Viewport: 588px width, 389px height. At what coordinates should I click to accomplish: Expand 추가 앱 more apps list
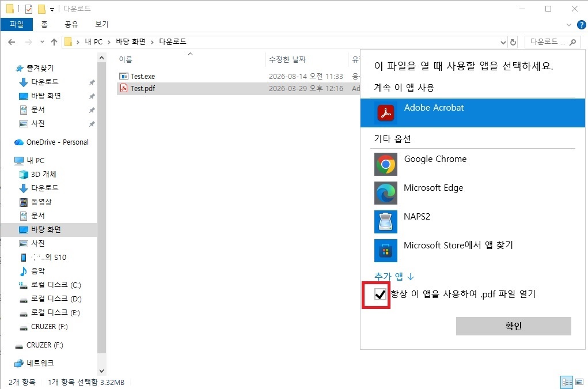tap(394, 277)
